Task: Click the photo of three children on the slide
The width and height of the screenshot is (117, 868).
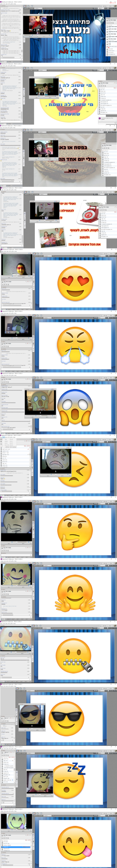Action: coord(52,237)
